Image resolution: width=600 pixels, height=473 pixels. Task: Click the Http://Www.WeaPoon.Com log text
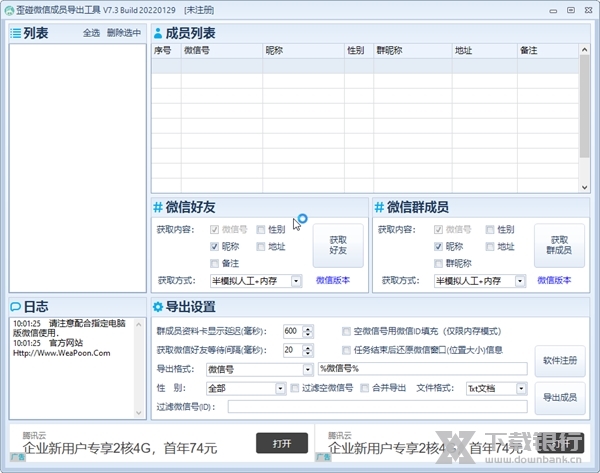[62, 353]
